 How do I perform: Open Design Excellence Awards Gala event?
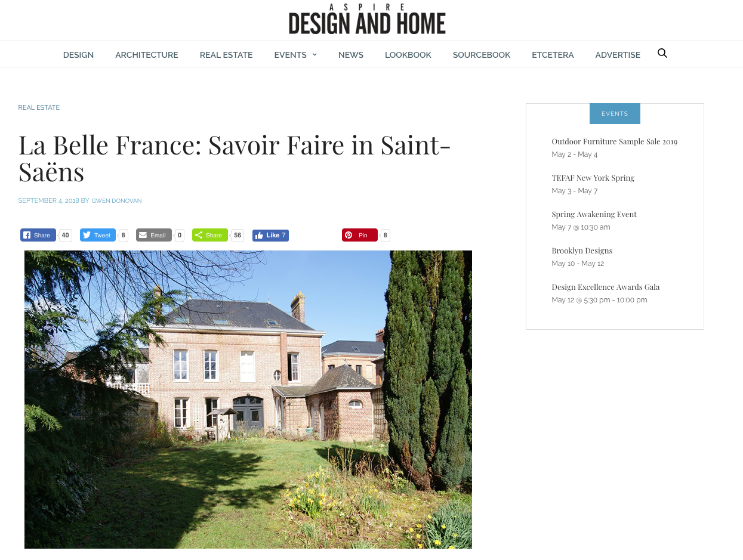tap(605, 287)
